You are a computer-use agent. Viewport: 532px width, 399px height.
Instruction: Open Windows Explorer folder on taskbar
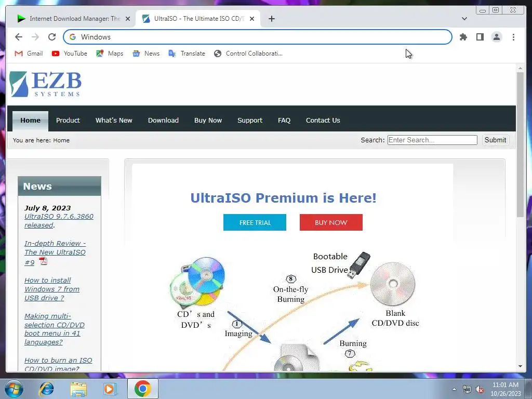[78, 389]
